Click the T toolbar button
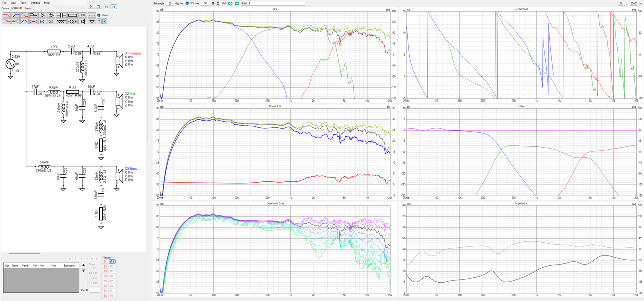644x301 pixels. point(99,22)
